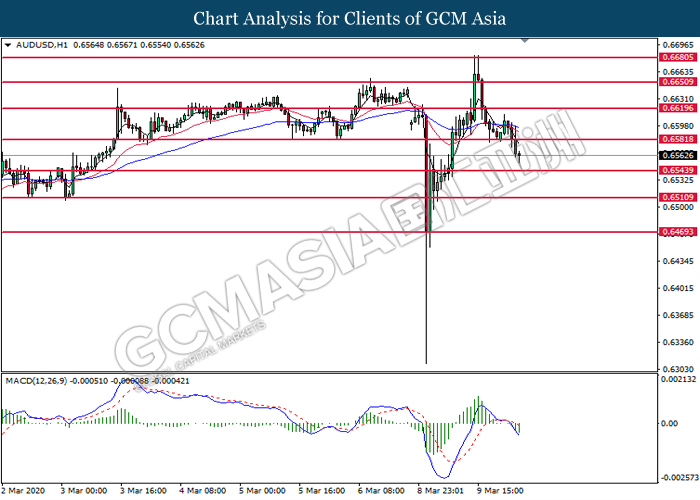700x500 pixels.
Task: Select the 0.66805 resistance level label
Action: [678, 57]
